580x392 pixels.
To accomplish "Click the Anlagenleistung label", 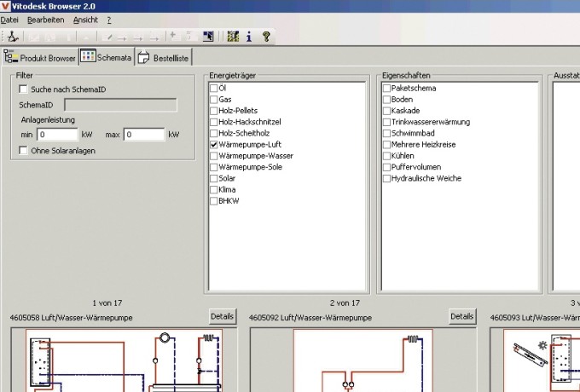I will pos(48,120).
